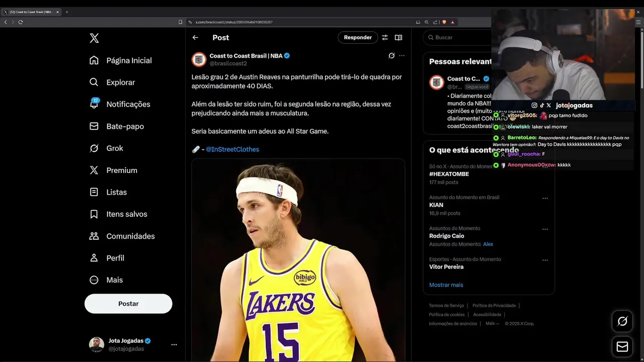Viewport: 644px width, 362px height.
Task: Open a new browser tab
Action: (x=67, y=12)
